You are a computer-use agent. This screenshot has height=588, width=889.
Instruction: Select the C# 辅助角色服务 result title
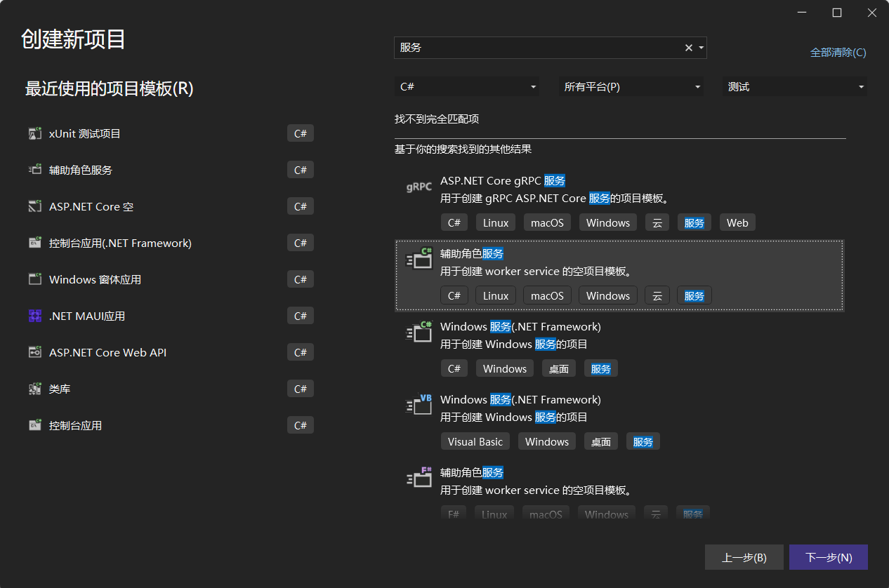click(x=472, y=254)
